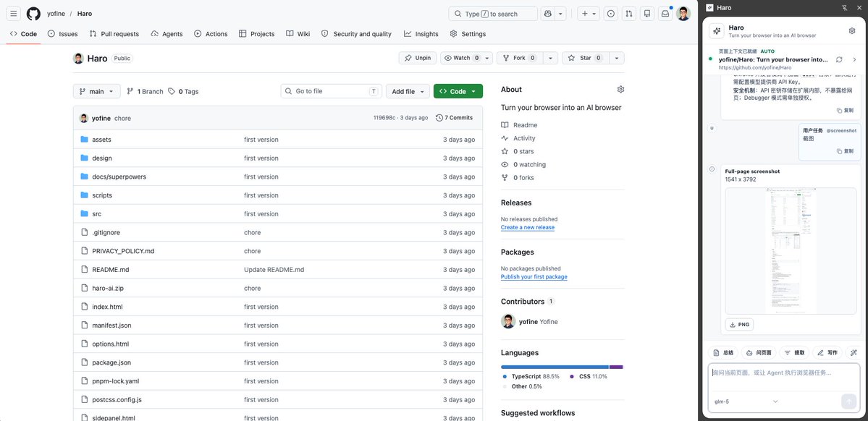Image resolution: width=868 pixels, height=421 pixels.
Task: Click the 总结 summarize quick action
Action: tap(723, 352)
